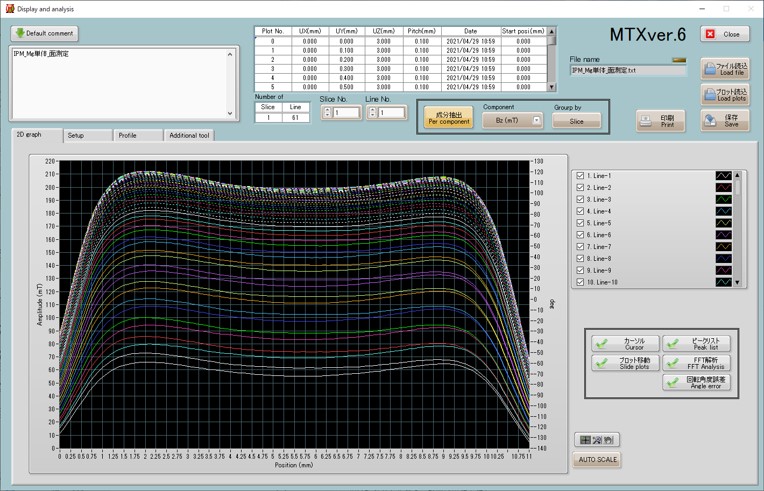Click the Save button

[725, 121]
